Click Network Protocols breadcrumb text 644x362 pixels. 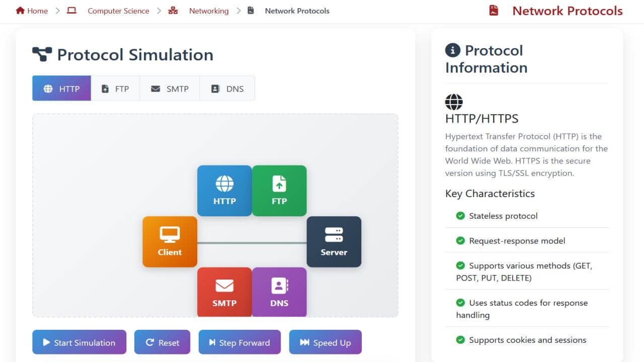[x=297, y=11]
